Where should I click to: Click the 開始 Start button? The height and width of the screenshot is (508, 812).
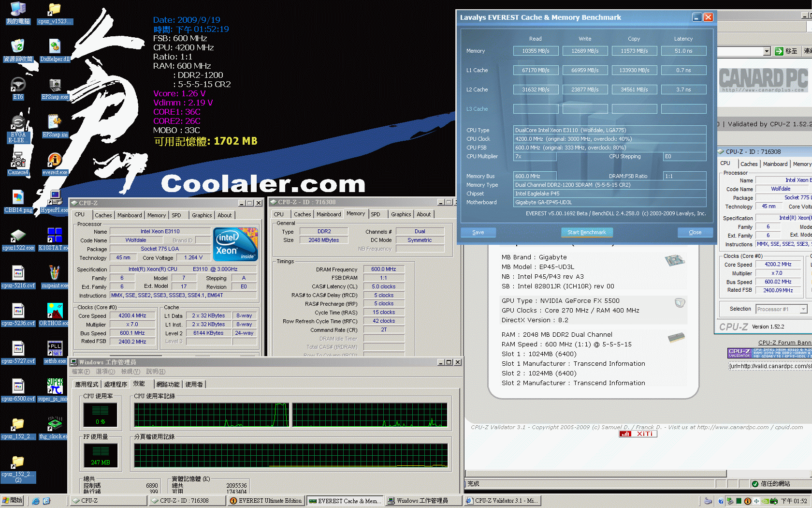coord(13,501)
